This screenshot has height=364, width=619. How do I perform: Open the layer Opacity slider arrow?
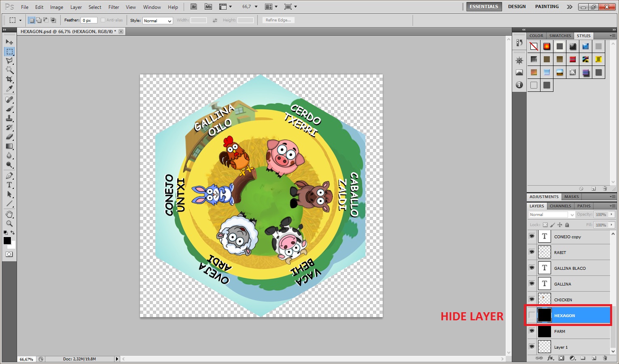[612, 215]
